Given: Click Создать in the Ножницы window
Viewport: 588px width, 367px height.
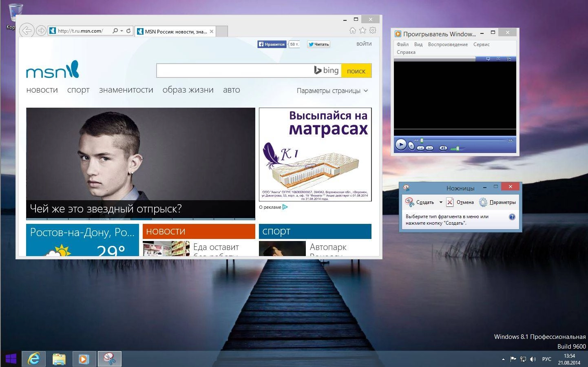Looking at the screenshot, I should (420, 202).
